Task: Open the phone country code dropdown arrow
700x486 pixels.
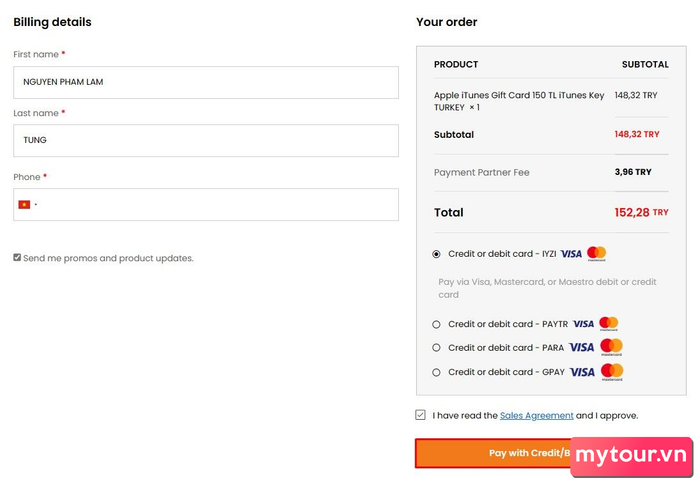Action: 36,204
